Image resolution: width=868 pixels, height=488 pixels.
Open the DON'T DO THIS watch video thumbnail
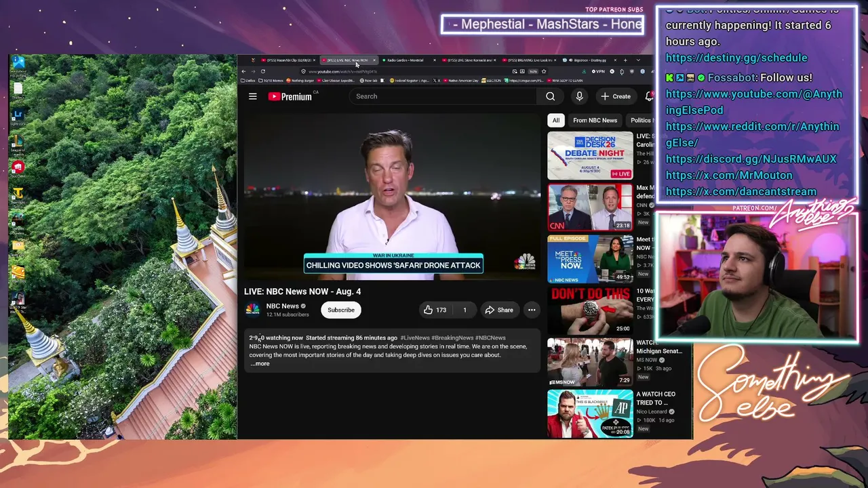(x=590, y=310)
